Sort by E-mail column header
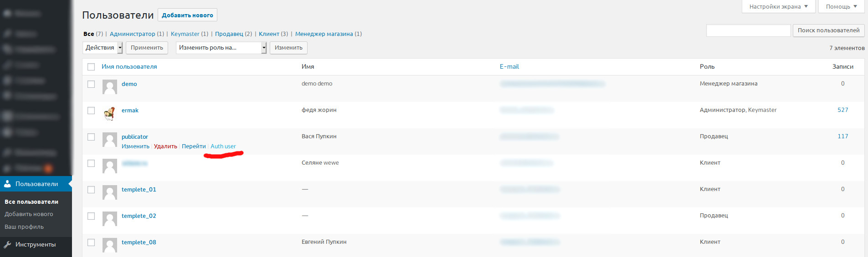The image size is (868, 257). [509, 67]
